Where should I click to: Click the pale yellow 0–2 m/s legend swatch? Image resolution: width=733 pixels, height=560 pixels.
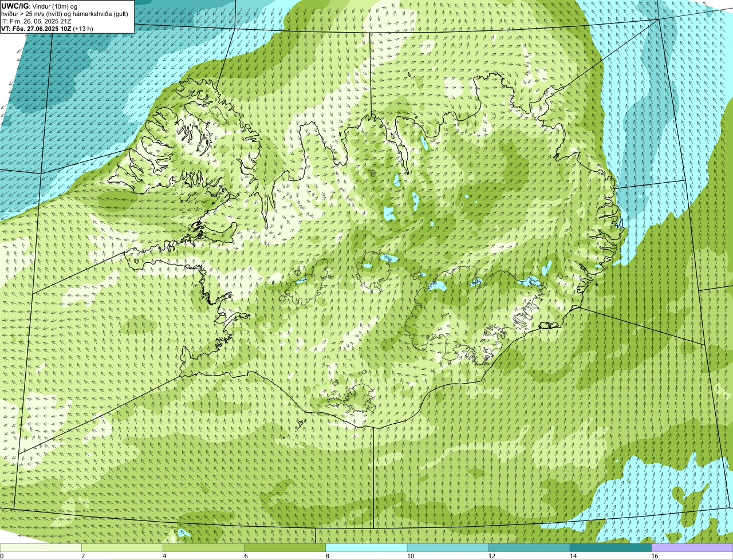(41, 548)
